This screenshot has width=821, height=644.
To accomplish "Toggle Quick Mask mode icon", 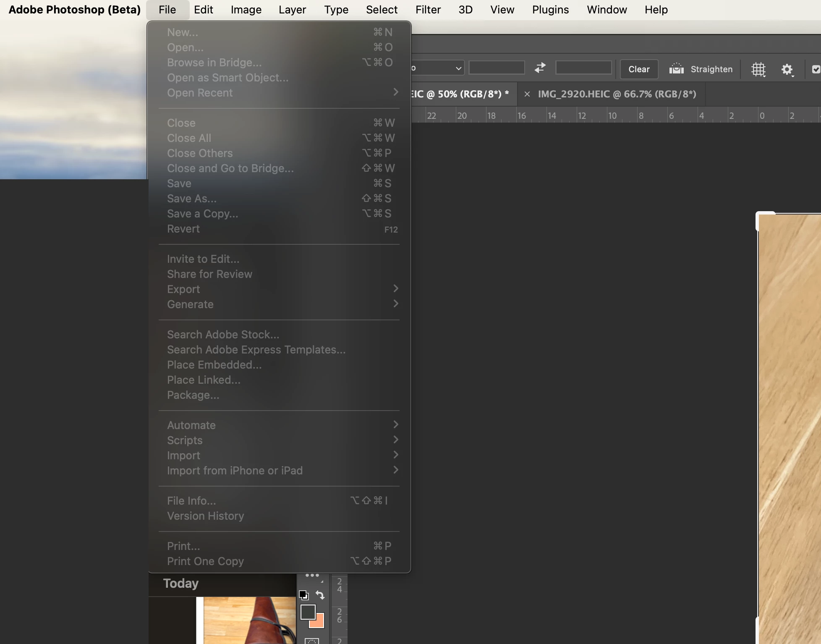I will [x=312, y=641].
